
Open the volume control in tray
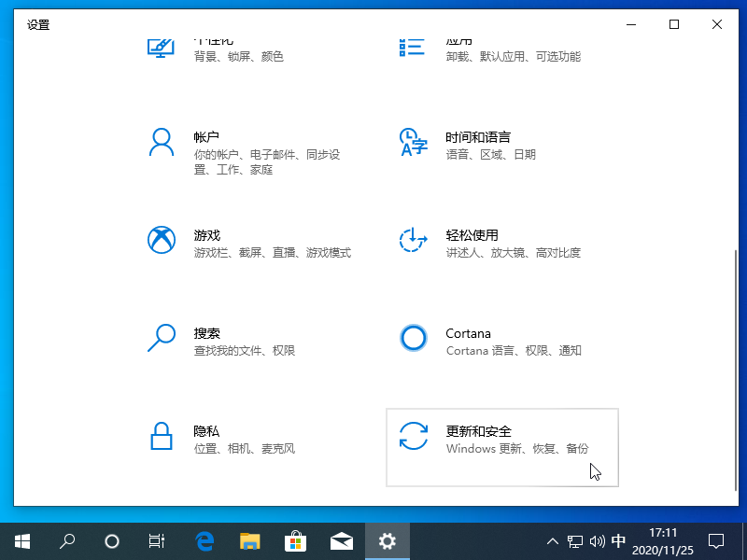tap(597, 540)
